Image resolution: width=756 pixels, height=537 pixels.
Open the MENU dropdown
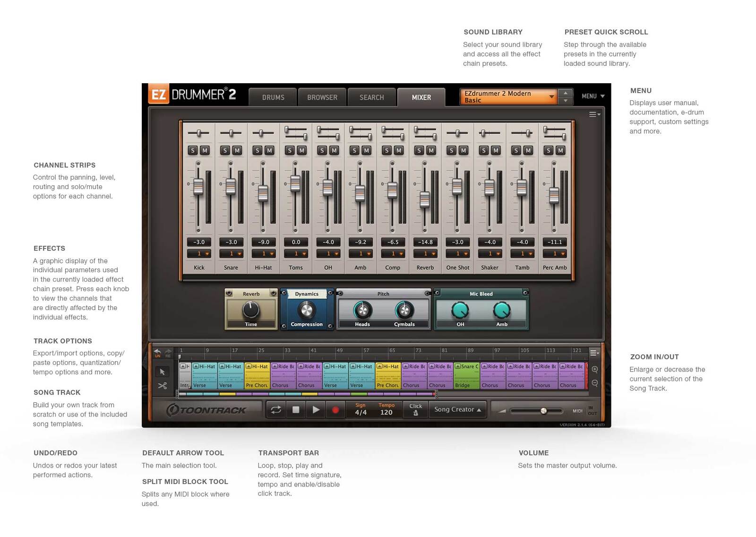click(593, 96)
